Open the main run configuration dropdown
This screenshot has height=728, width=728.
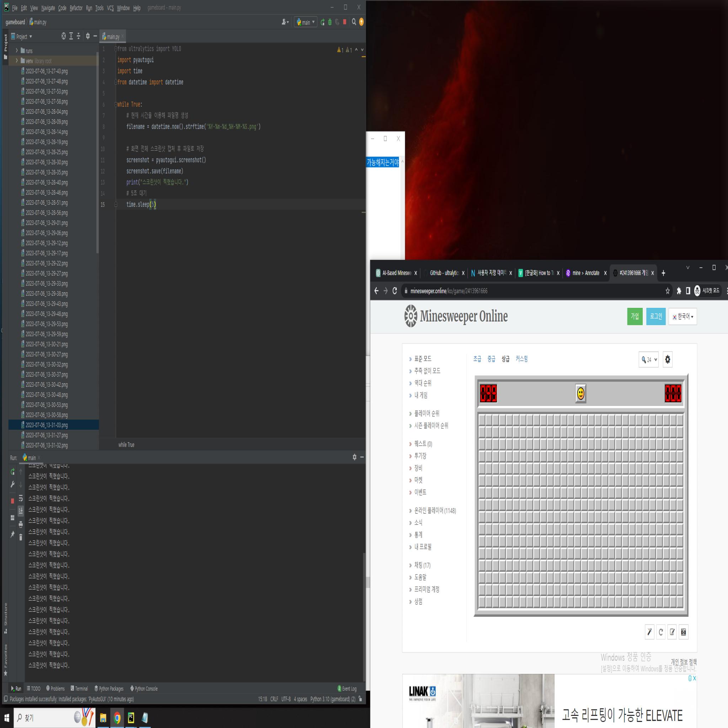click(306, 22)
